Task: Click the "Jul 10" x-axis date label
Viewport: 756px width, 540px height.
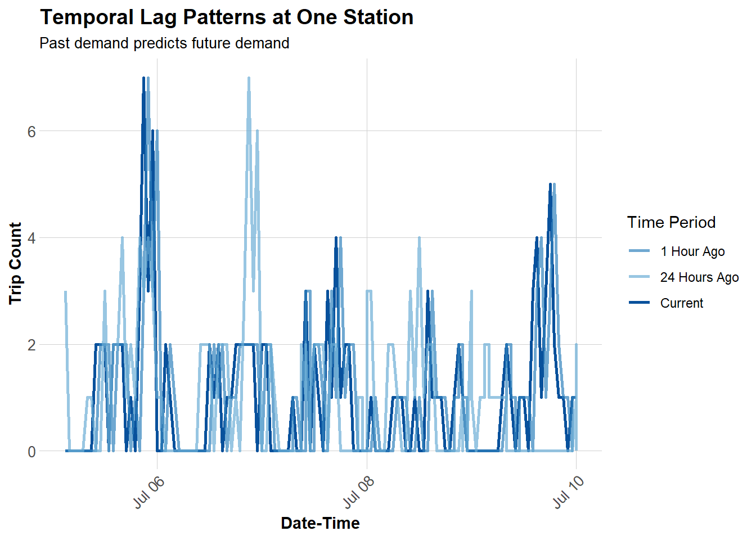Action: click(568, 492)
